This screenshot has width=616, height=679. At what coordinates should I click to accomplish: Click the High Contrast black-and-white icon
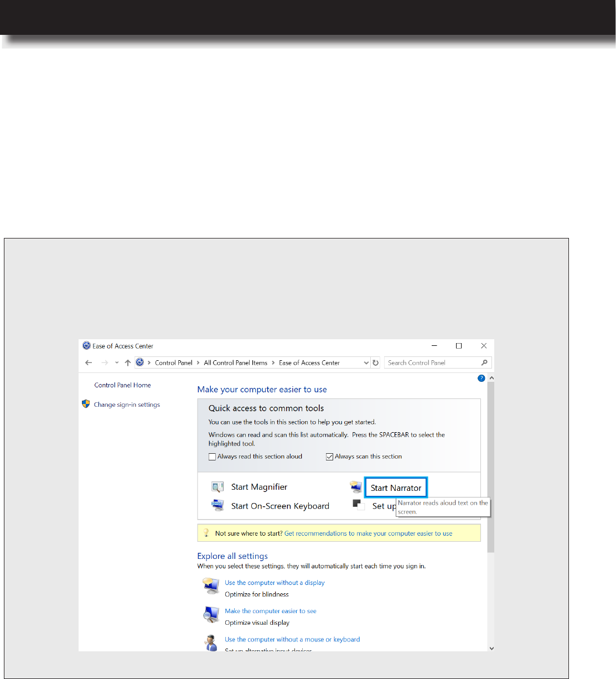[358, 505]
